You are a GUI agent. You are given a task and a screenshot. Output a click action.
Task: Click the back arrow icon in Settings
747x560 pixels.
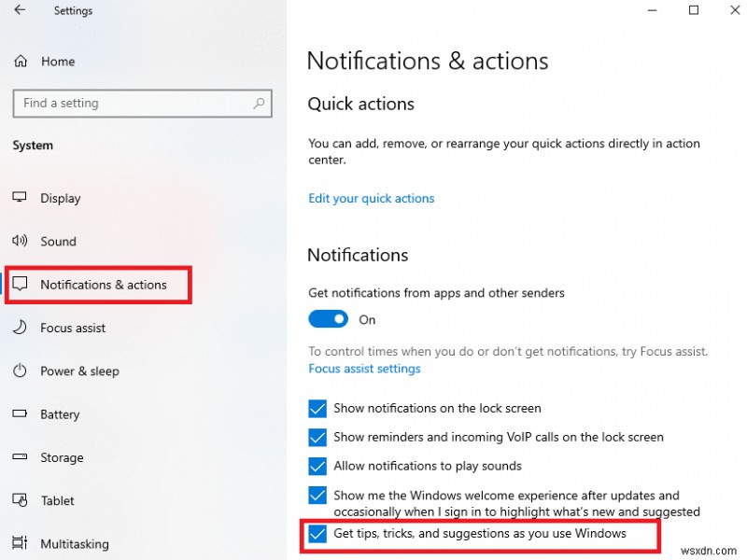[20, 9]
